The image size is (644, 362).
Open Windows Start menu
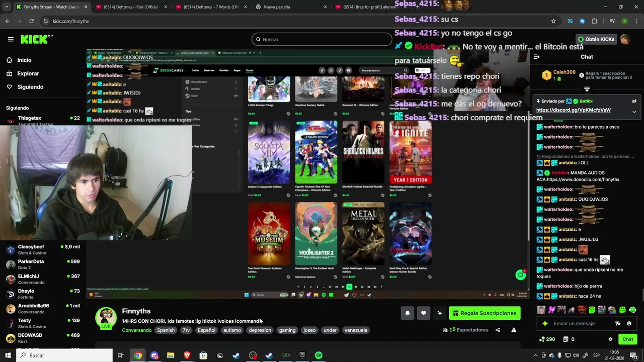8,355
